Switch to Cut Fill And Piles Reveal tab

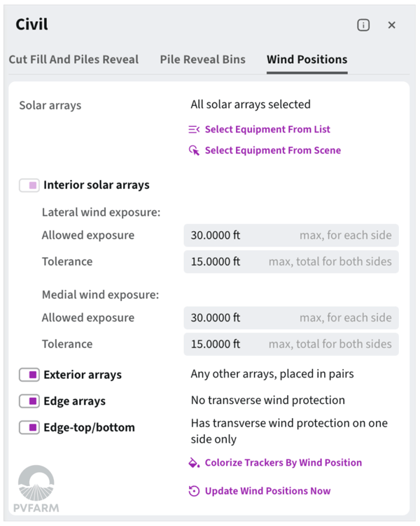click(x=73, y=60)
